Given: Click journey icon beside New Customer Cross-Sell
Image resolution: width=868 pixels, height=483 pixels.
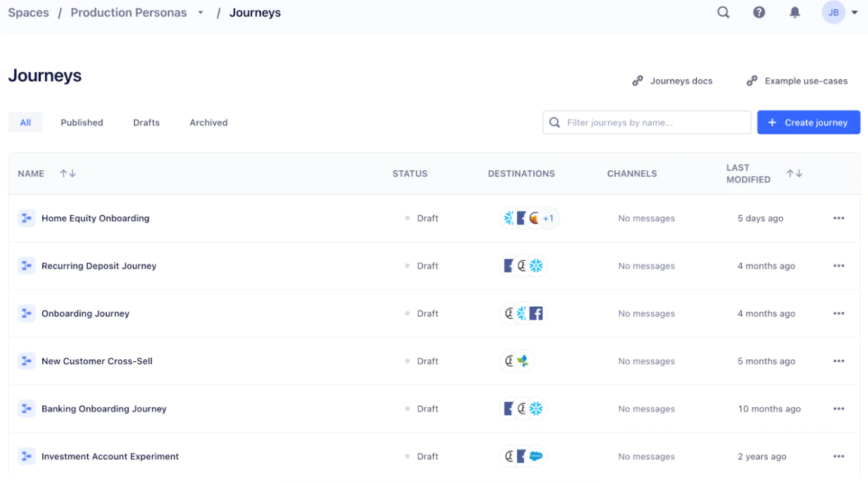Looking at the screenshot, I should [26, 361].
